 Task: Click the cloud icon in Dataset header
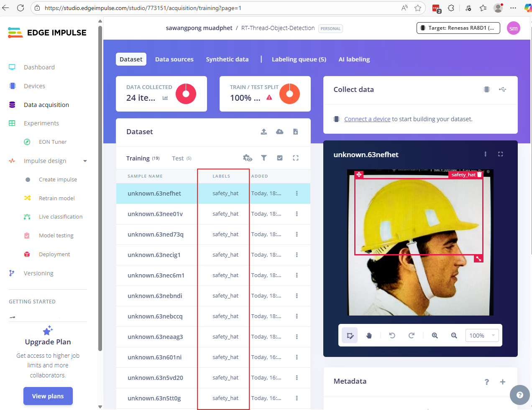[x=280, y=132]
